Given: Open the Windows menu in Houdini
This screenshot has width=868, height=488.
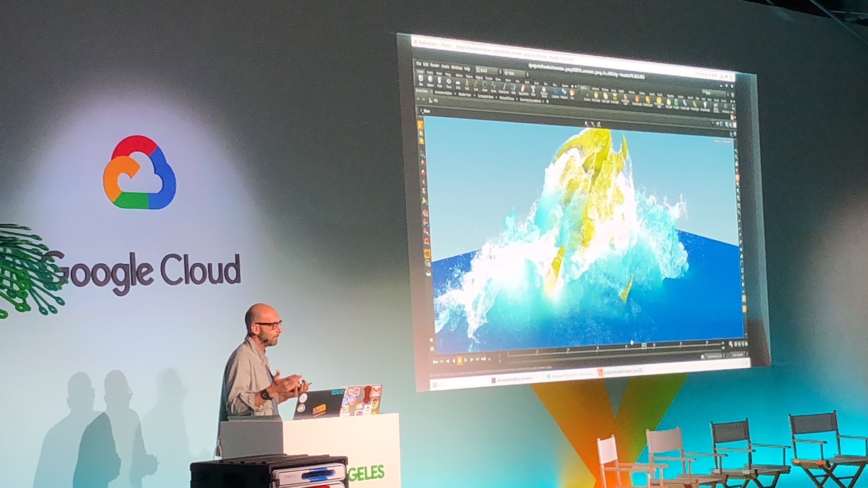Looking at the screenshot, I should click(457, 68).
